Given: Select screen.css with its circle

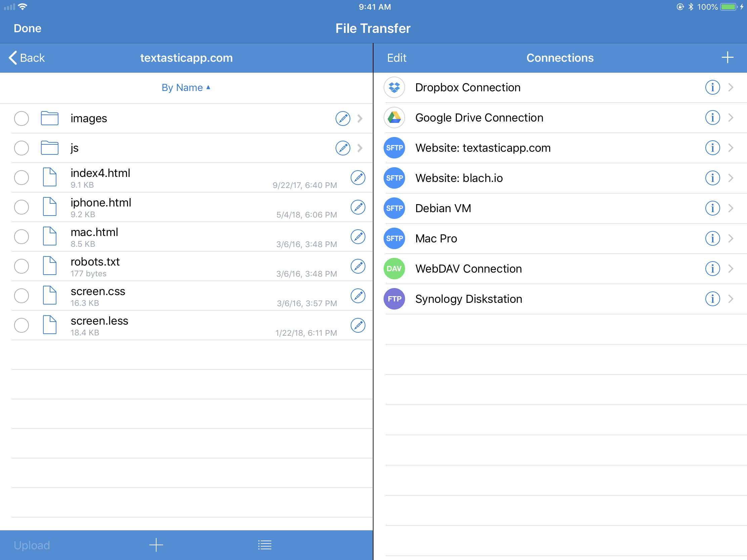Looking at the screenshot, I should 21,296.
